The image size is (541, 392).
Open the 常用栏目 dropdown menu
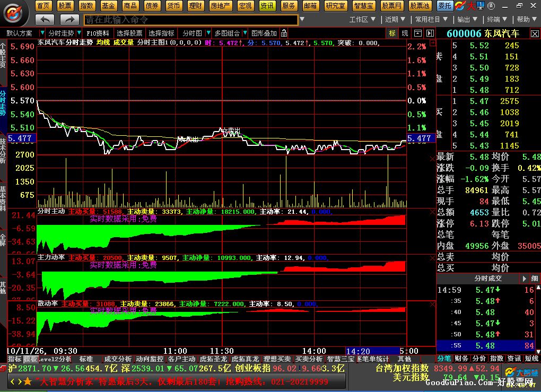point(431,20)
